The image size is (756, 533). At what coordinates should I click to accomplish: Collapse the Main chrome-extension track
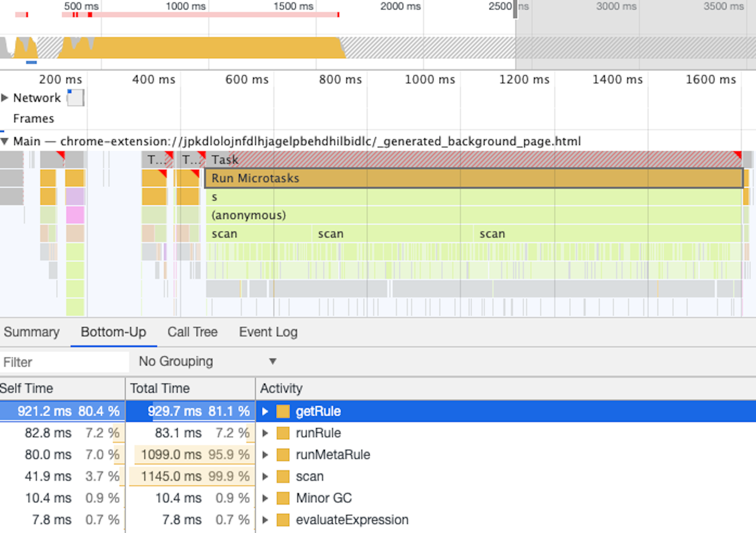[x=4, y=141]
